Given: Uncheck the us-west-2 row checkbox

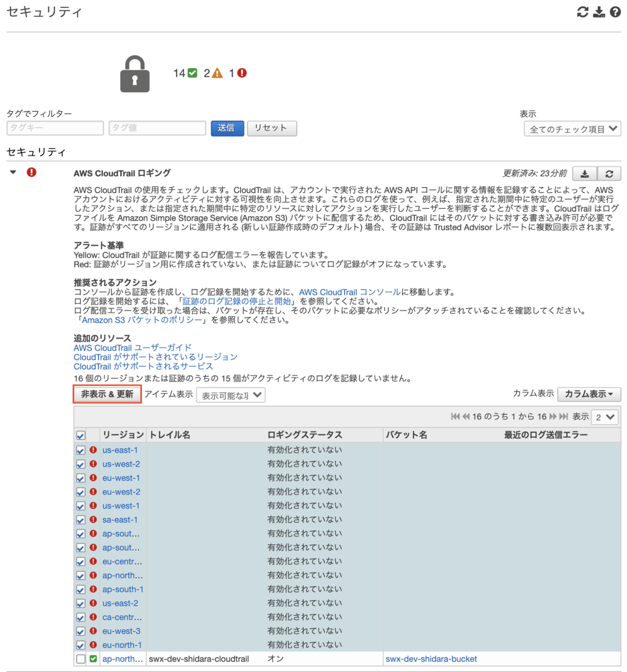Looking at the screenshot, I should coord(81,464).
